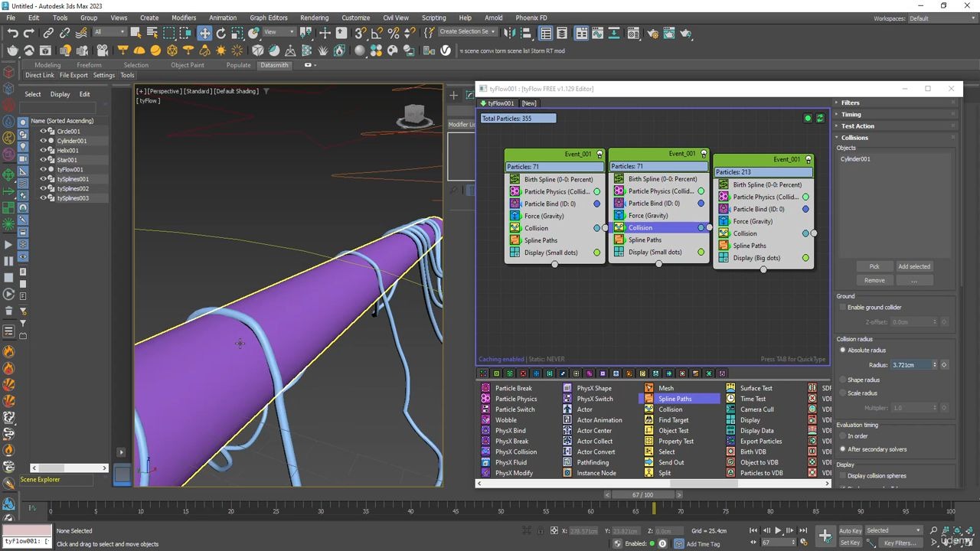
Task: Click the green refresh icon in tyFlow editor
Action: 820,118
